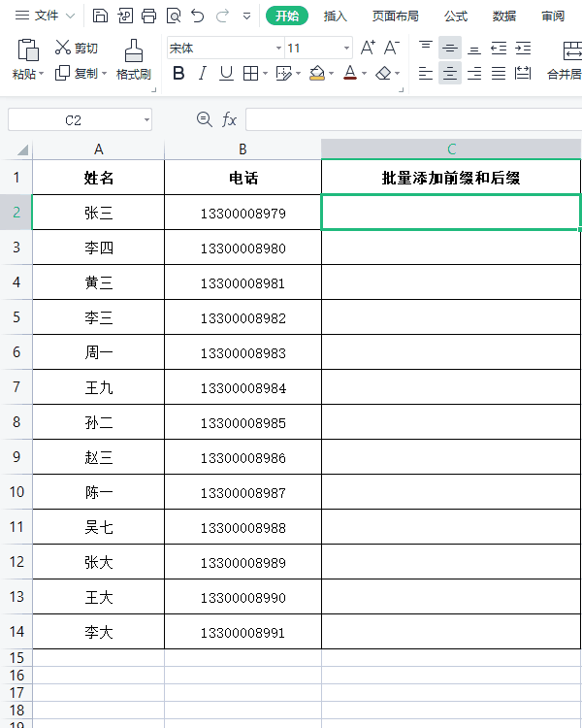This screenshot has width=582, height=728.
Task: Click the Print icon
Action: (149, 16)
